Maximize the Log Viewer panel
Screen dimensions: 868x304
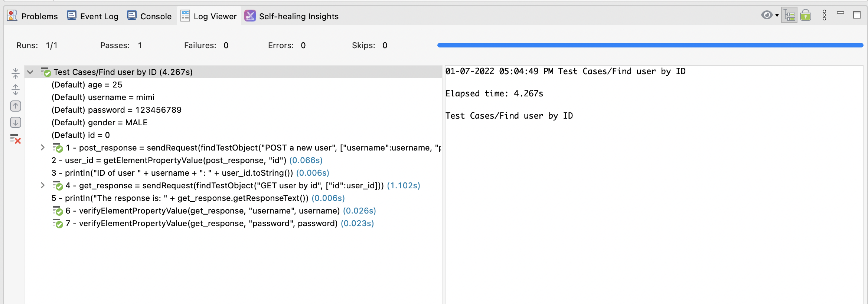coord(857,15)
